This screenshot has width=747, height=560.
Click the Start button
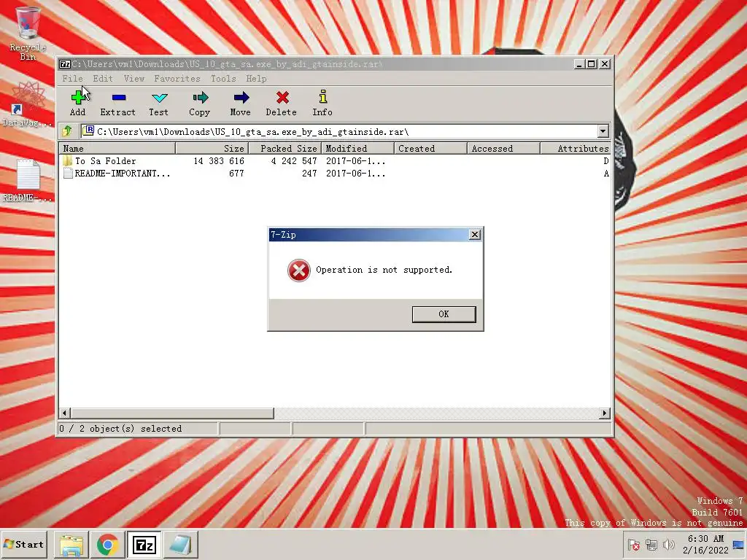(x=24, y=545)
